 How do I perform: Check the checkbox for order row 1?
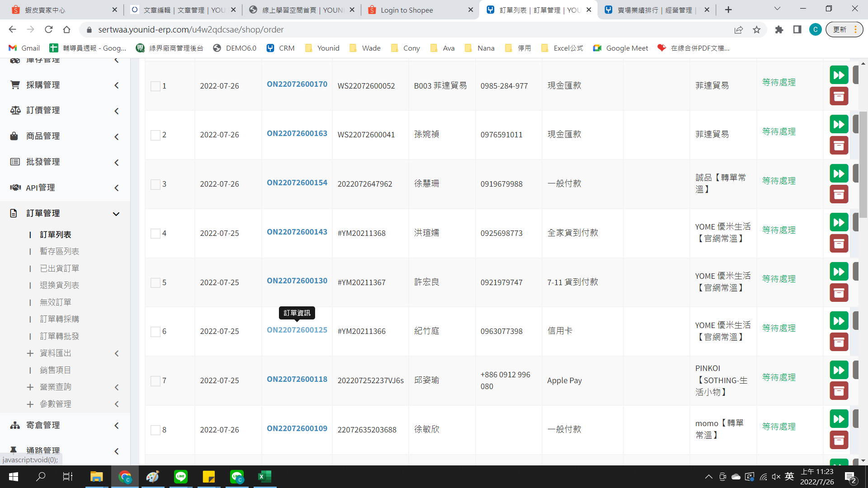point(156,86)
